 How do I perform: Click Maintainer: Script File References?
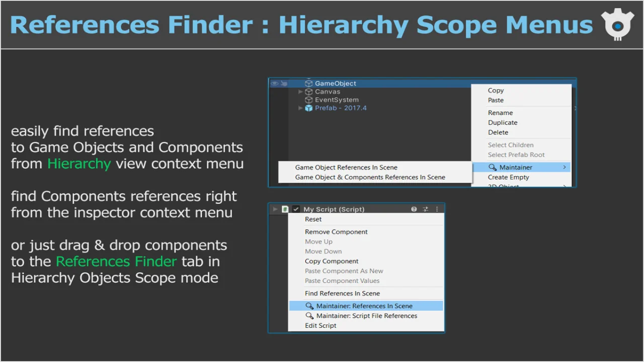tap(366, 316)
